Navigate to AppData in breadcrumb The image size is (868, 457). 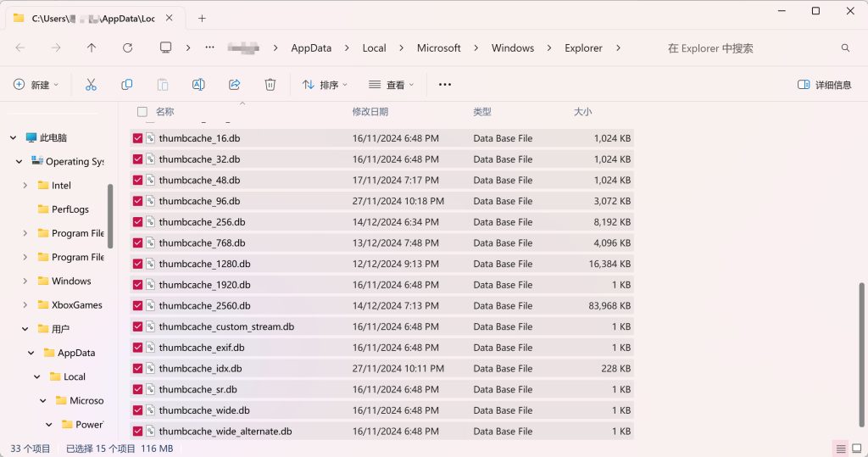[311, 48]
